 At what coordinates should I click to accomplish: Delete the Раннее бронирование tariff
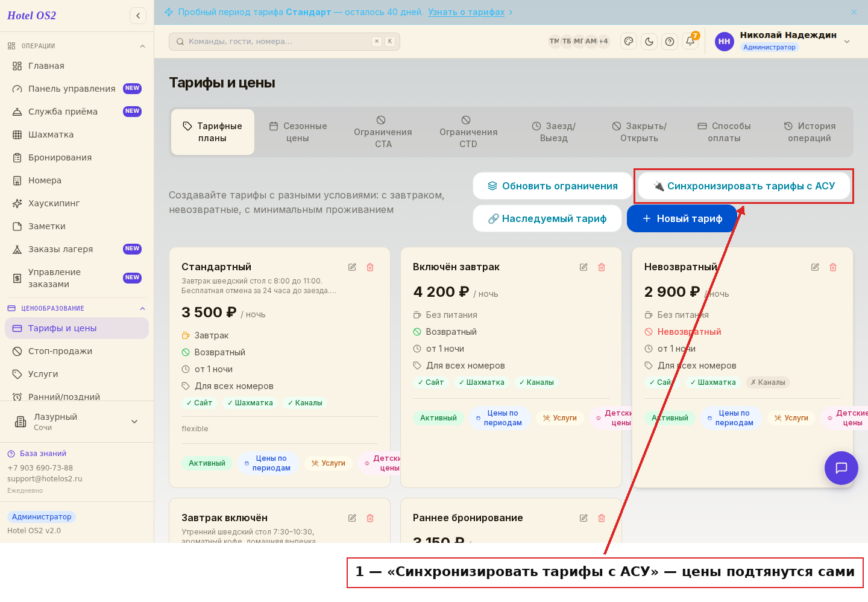602,518
